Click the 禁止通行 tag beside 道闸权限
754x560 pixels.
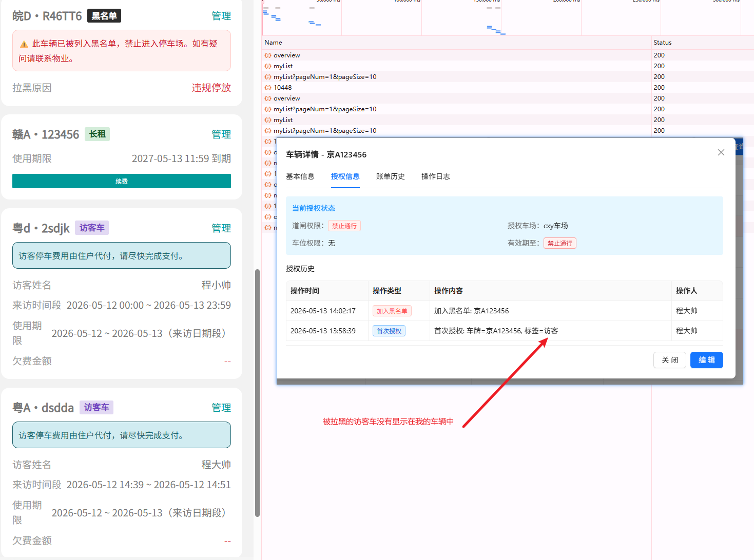[344, 226]
